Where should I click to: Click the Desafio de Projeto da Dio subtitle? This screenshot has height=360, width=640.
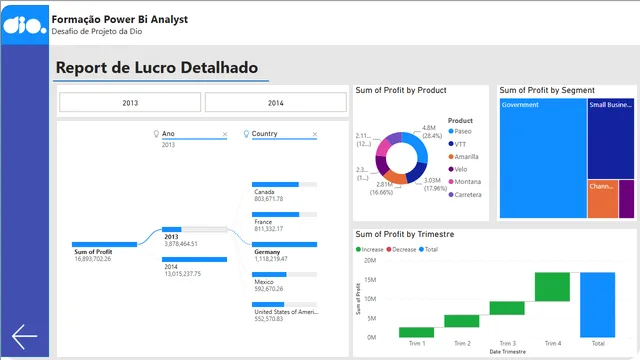(97, 31)
